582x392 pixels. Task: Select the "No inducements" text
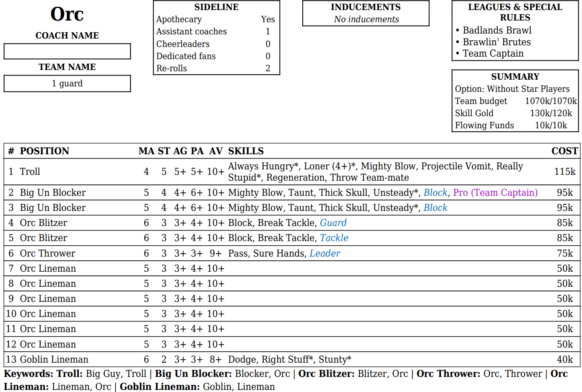tap(366, 19)
